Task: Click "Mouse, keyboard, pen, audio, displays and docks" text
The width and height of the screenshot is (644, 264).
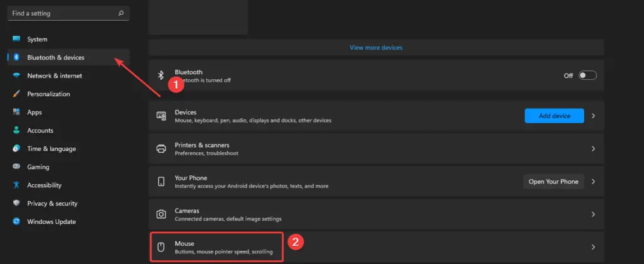Action: pyautogui.click(x=253, y=121)
